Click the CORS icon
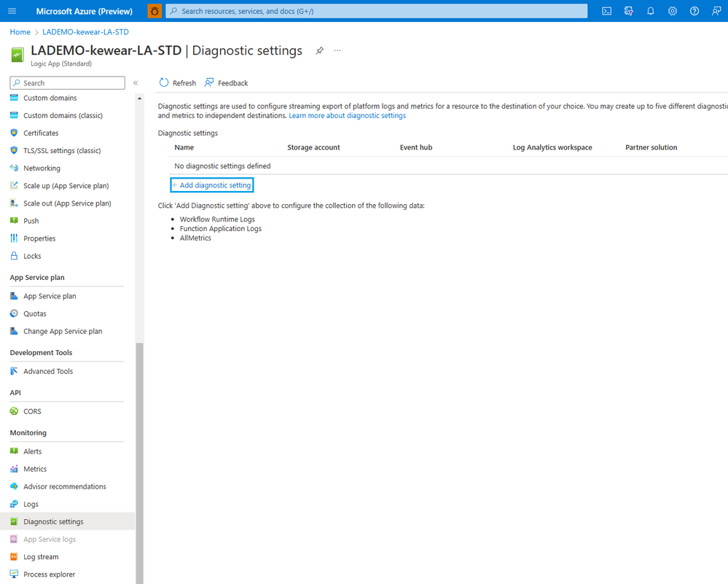Image resolution: width=728 pixels, height=584 pixels. 14,411
